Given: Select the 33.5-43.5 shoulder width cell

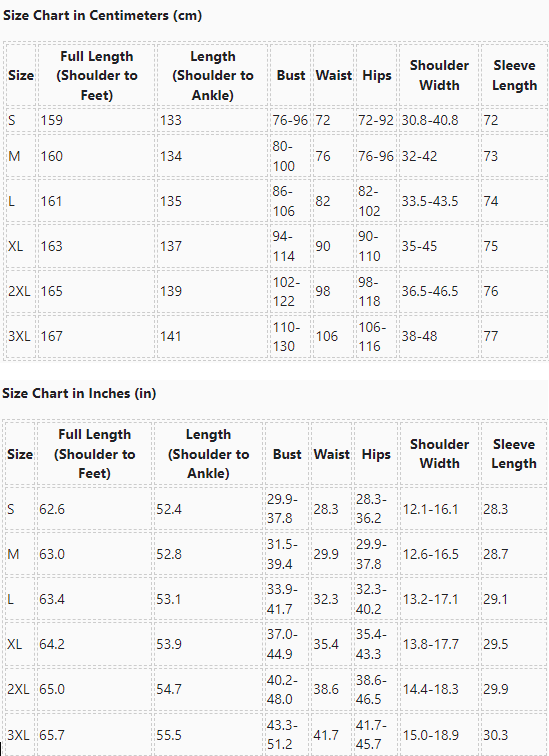Looking at the screenshot, I should (x=430, y=201).
